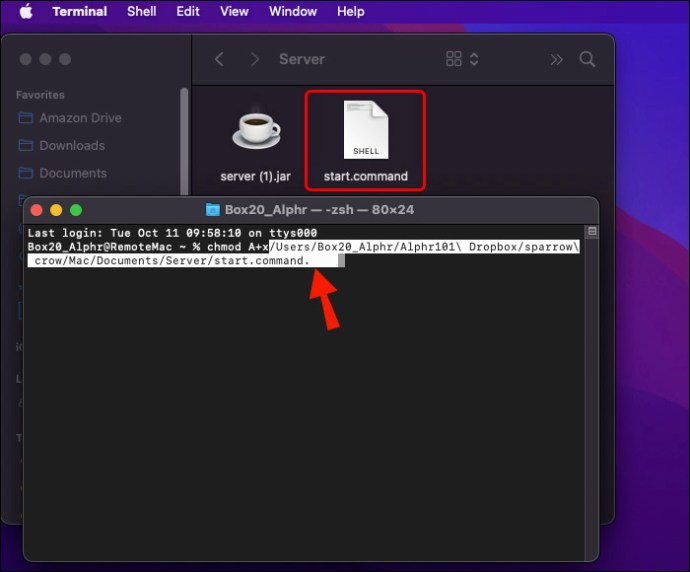Click the Finder sidebar scrollbar

[184, 141]
